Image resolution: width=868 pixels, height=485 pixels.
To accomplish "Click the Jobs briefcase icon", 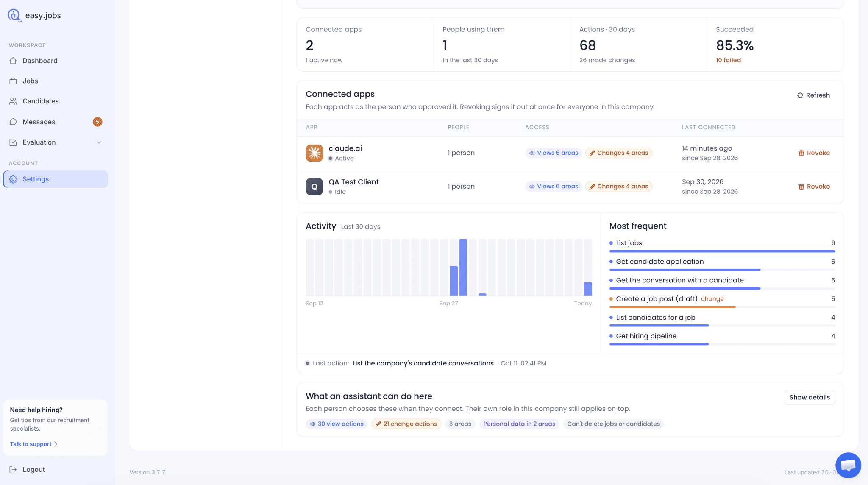I will 13,81.
